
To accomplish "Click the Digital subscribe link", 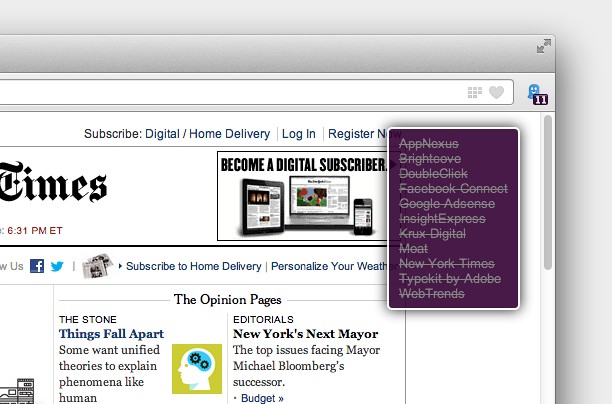I will 162,134.
